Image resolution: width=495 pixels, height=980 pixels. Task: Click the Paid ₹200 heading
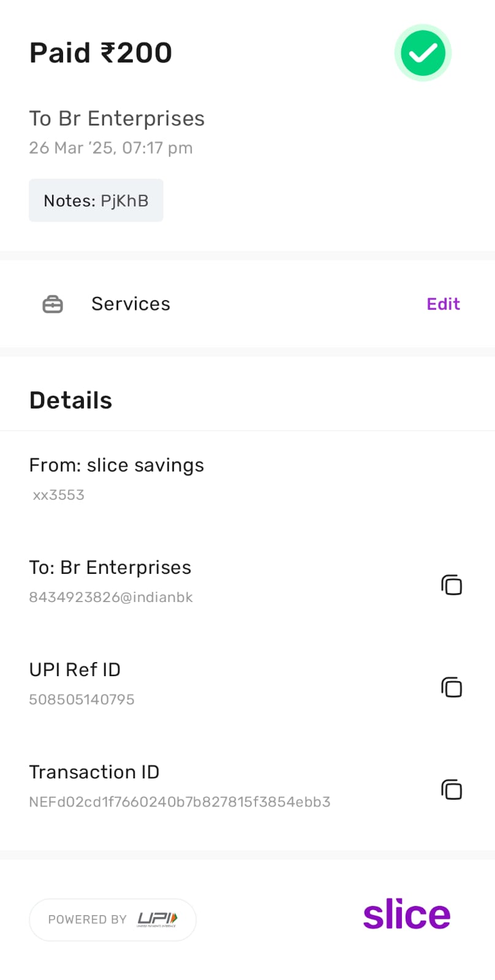pos(101,53)
